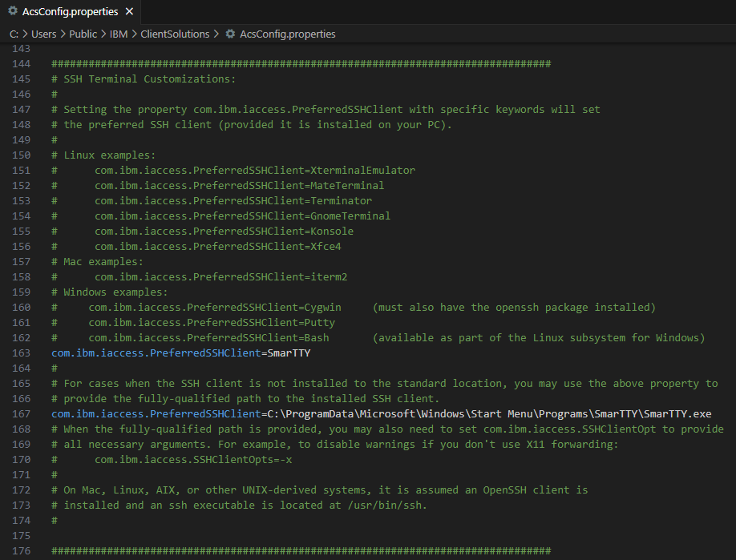The width and height of the screenshot is (736, 560).
Task: Click the '# Linux examples:' comment
Action: pyautogui.click(x=103, y=155)
